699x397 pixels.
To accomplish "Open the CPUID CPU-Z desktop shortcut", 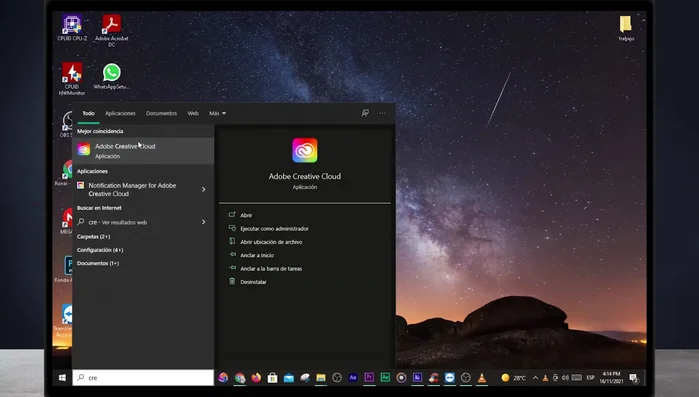I will point(72,28).
